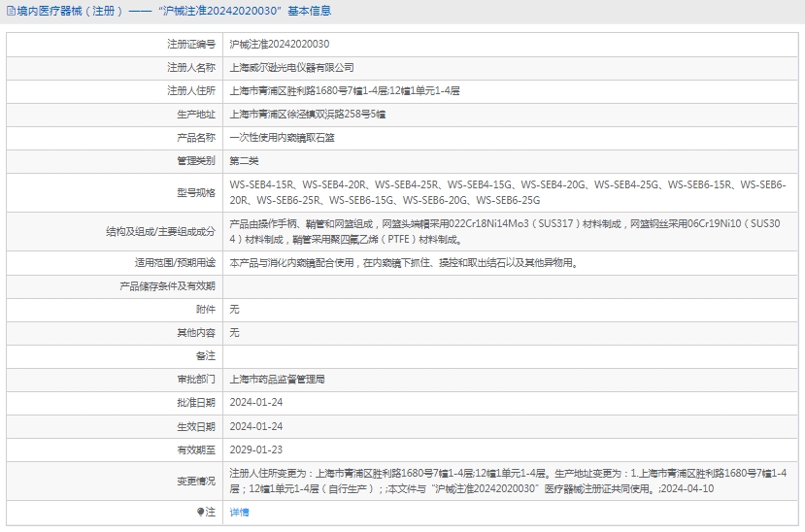Click the product name 一次性使用内窥镜取石篮

[x=282, y=138]
